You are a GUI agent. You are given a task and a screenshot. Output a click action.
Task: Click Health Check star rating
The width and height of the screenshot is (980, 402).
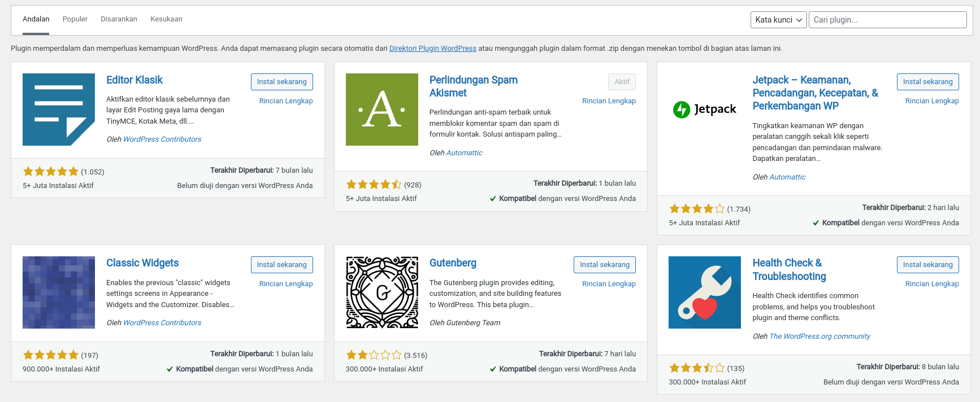click(x=697, y=368)
